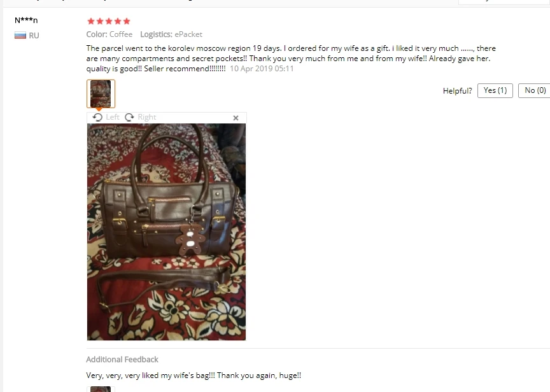This screenshot has width=550, height=392.
Task: Vote No (0) on review helpfulness
Action: click(535, 90)
